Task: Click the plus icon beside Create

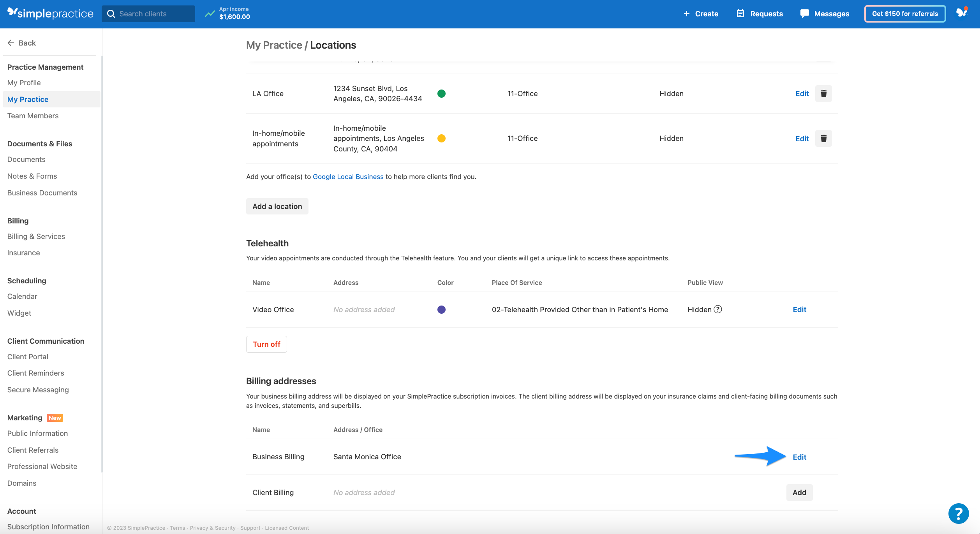Action: click(687, 14)
